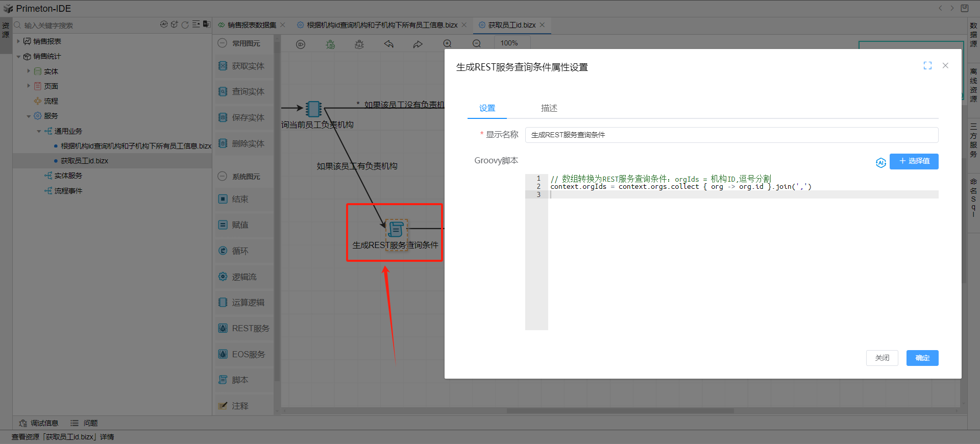Click the 选择值 button

tap(914, 161)
